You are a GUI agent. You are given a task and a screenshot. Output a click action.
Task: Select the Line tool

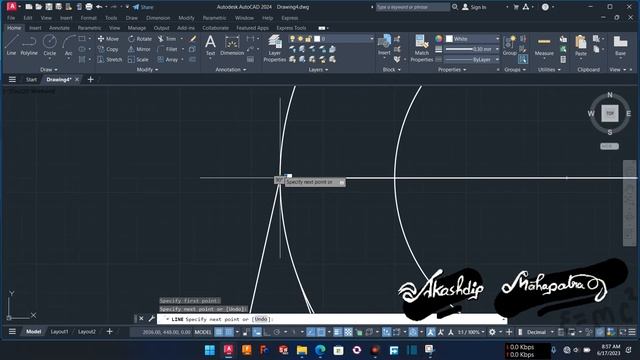pyautogui.click(x=11, y=45)
